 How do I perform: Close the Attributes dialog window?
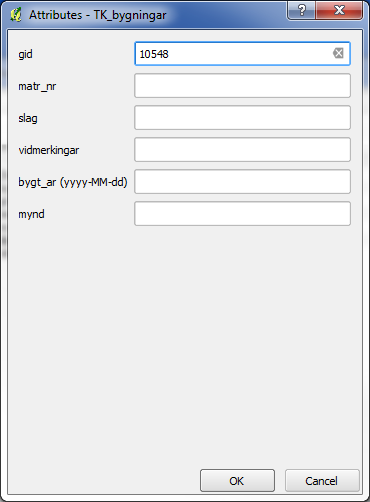339,10
